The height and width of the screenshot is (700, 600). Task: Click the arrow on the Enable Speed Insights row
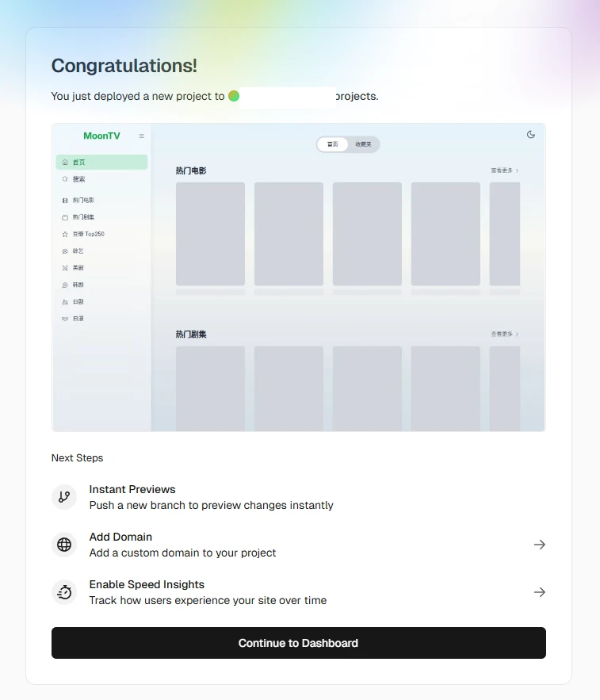(x=539, y=592)
